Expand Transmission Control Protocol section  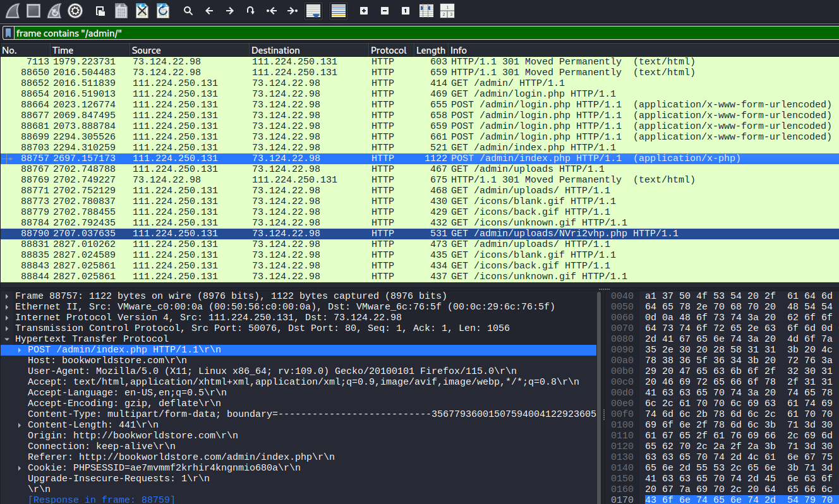[x=7, y=328]
